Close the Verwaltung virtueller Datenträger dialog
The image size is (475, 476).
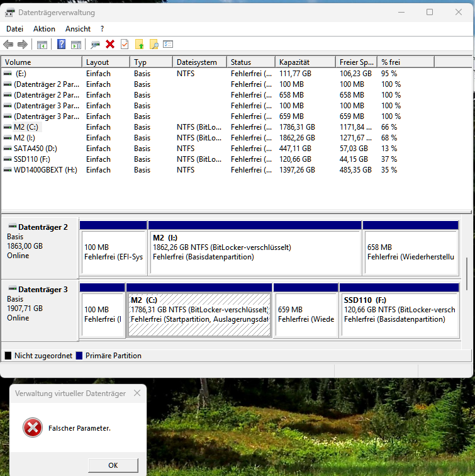137,393
